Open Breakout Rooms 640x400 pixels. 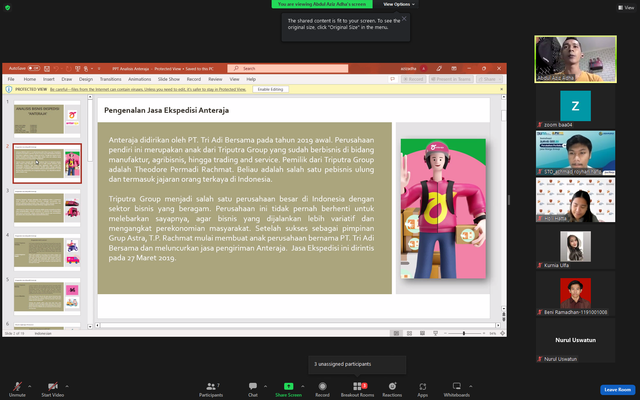tap(358, 389)
